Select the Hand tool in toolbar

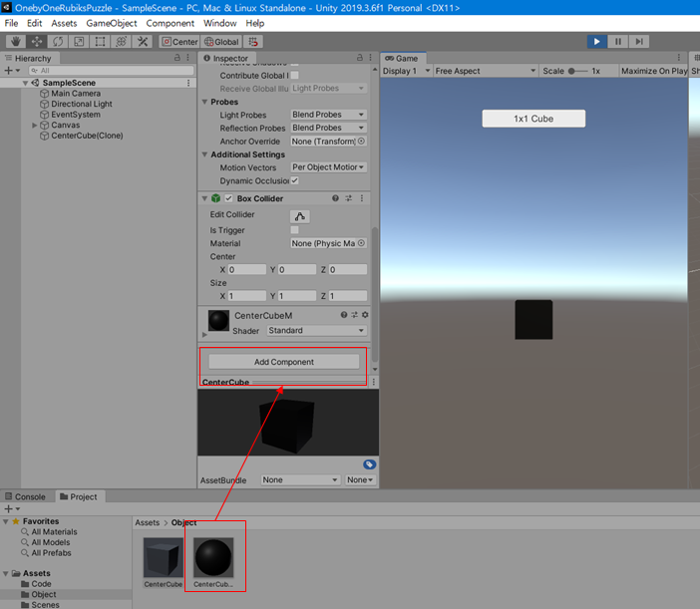point(16,42)
